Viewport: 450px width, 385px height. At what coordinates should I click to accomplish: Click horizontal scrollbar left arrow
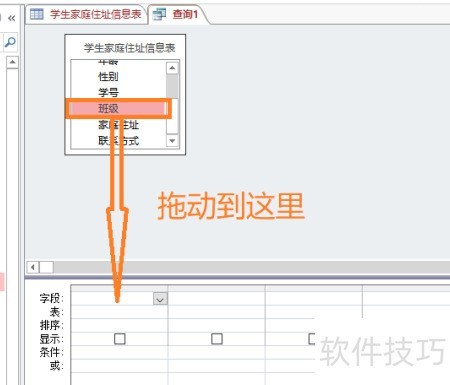[33, 267]
